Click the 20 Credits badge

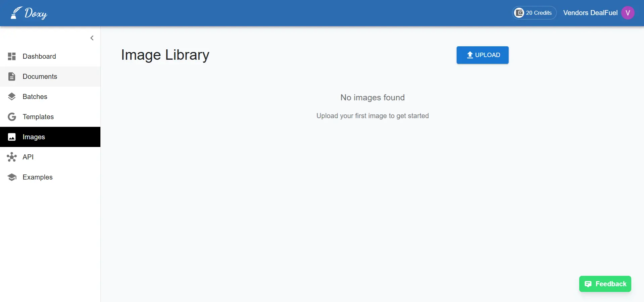click(534, 12)
